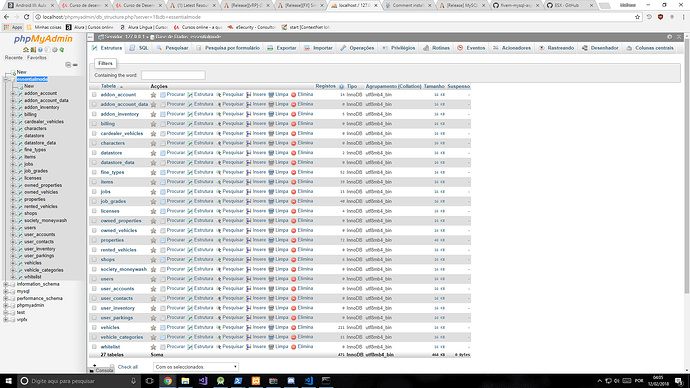The height and width of the screenshot is (388, 690).
Task: Open Windows Task View icon in taskbar
Action: pos(150,381)
